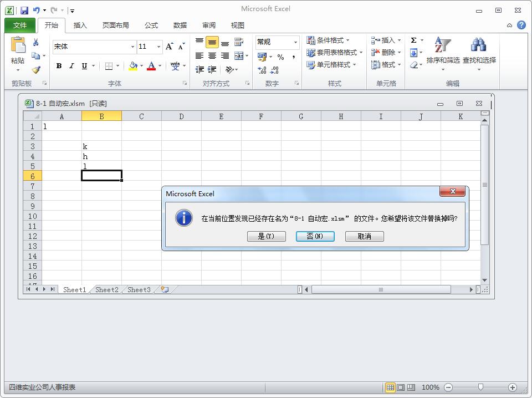Open the File (文件) tab

[20, 25]
